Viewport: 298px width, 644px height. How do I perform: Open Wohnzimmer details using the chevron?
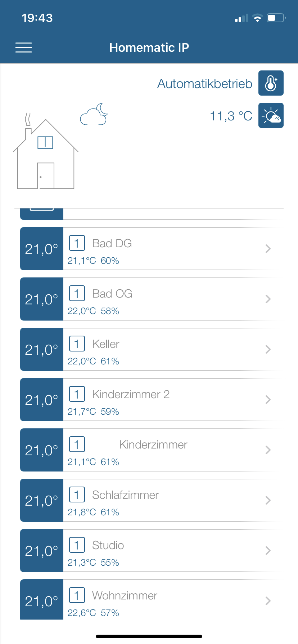(x=268, y=601)
